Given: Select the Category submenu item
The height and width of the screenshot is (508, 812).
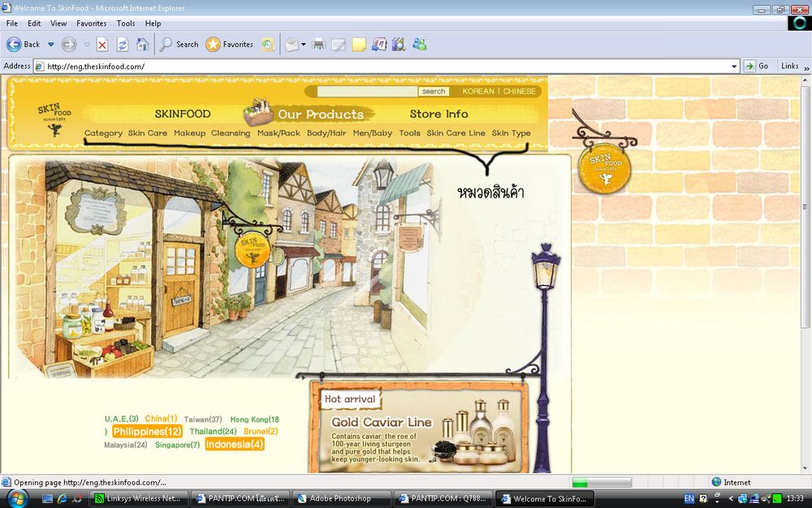Looking at the screenshot, I should [103, 133].
